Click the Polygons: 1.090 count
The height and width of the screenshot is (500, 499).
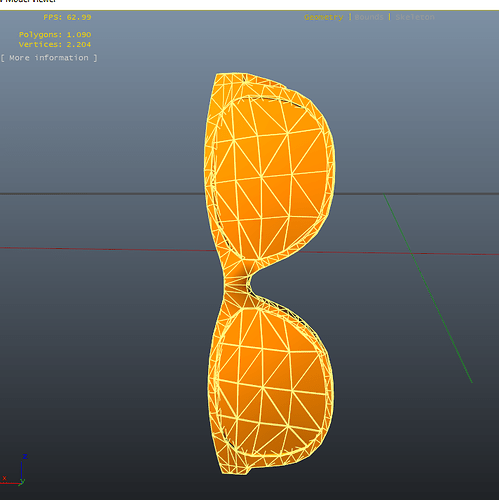(55, 35)
